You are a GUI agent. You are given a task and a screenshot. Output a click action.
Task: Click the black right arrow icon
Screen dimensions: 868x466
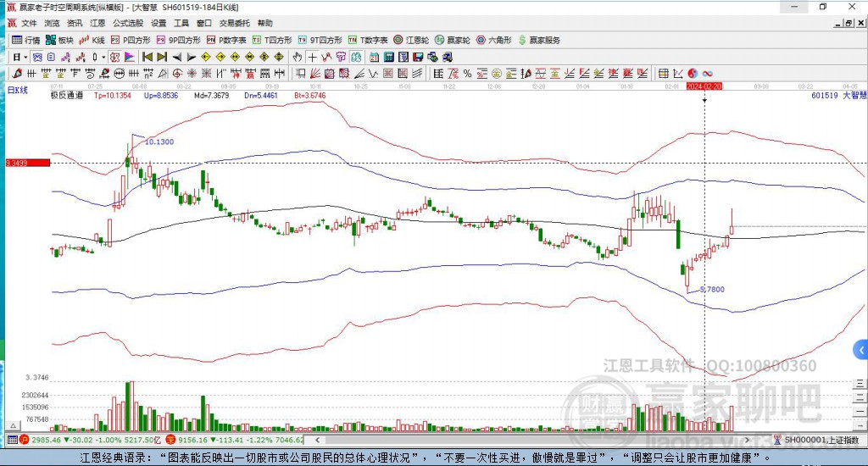tap(191, 57)
